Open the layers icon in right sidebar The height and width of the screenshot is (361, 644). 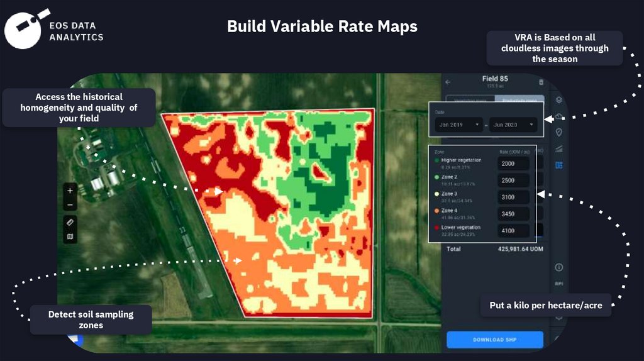click(558, 100)
